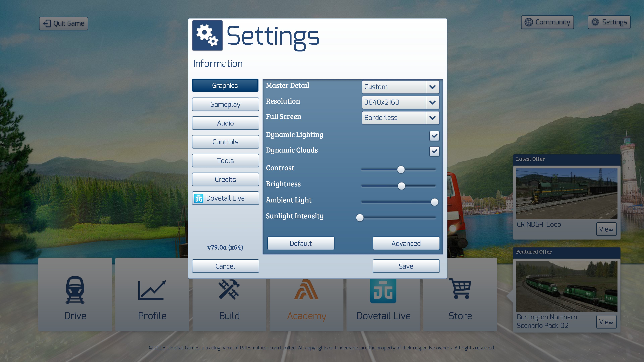Click the Borderless combo box field

pyautogui.click(x=400, y=118)
